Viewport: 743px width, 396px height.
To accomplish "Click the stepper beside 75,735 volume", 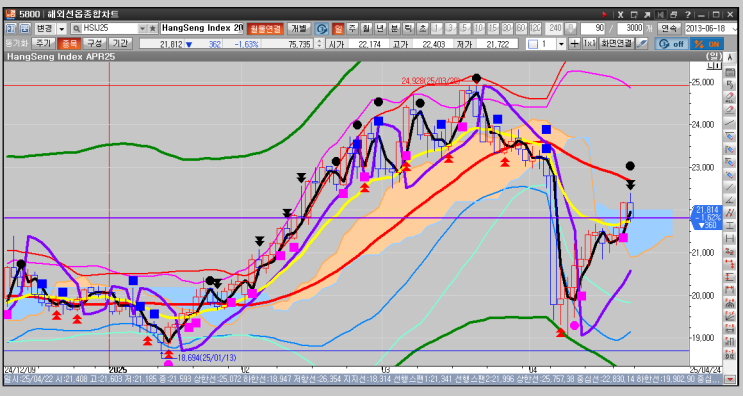I will [319, 44].
